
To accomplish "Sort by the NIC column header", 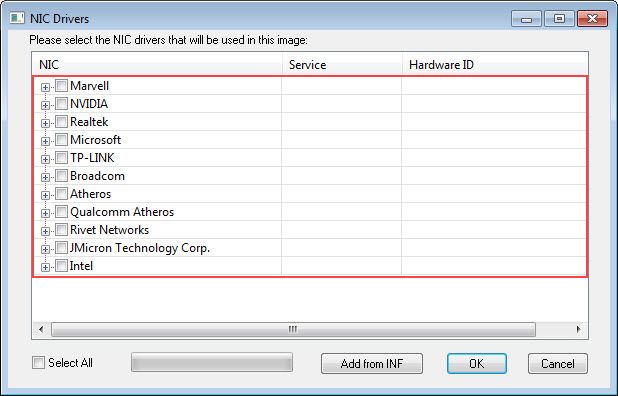I will pyautogui.click(x=157, y=64).
